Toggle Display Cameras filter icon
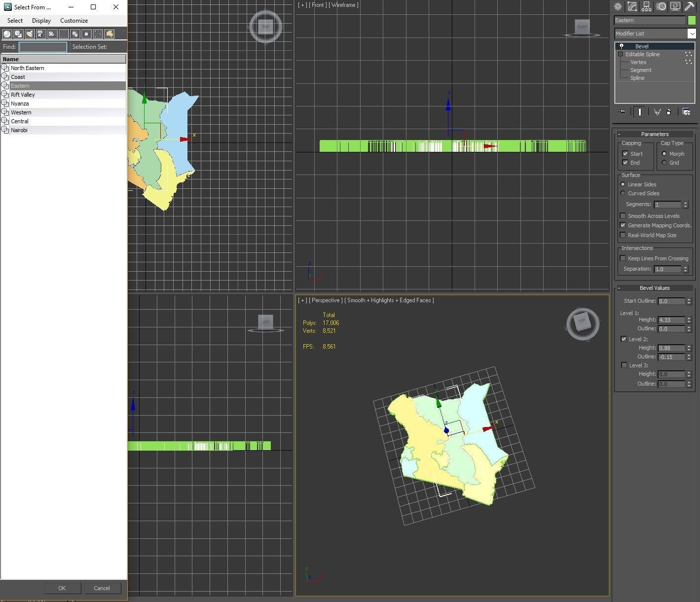Image resolution: width=700 pixels, height=602 pixels. tap(41, 34)
